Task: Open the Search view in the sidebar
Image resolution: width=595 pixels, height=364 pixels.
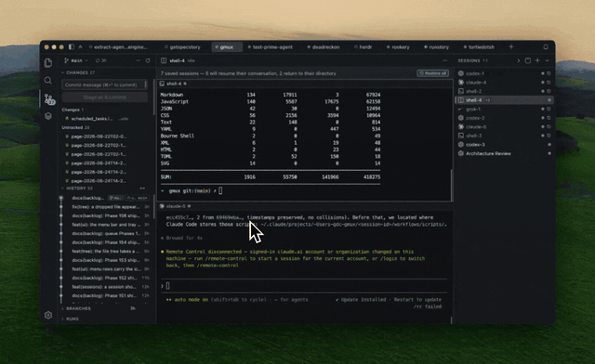Action: [48, 81]
